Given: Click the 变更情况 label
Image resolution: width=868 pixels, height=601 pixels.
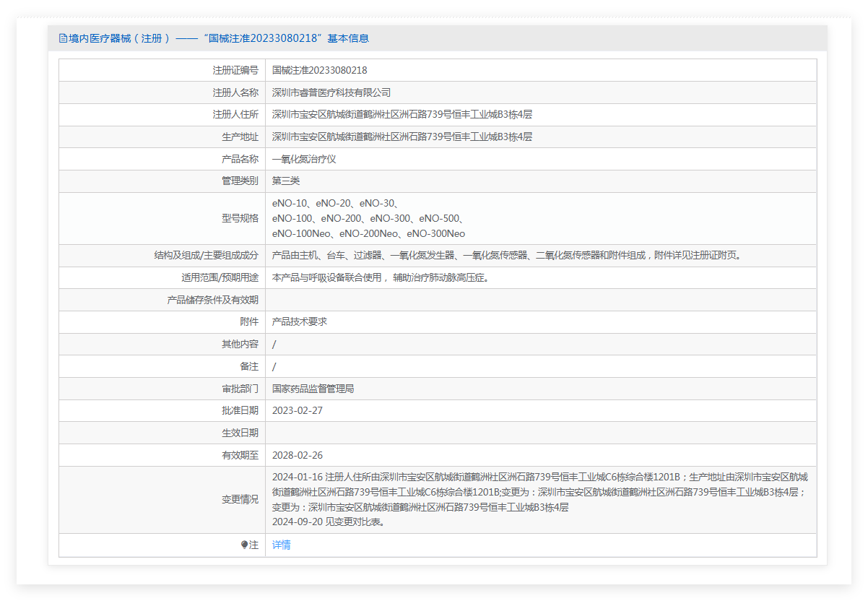Looking at the screenshot, I should click(240, 500).
